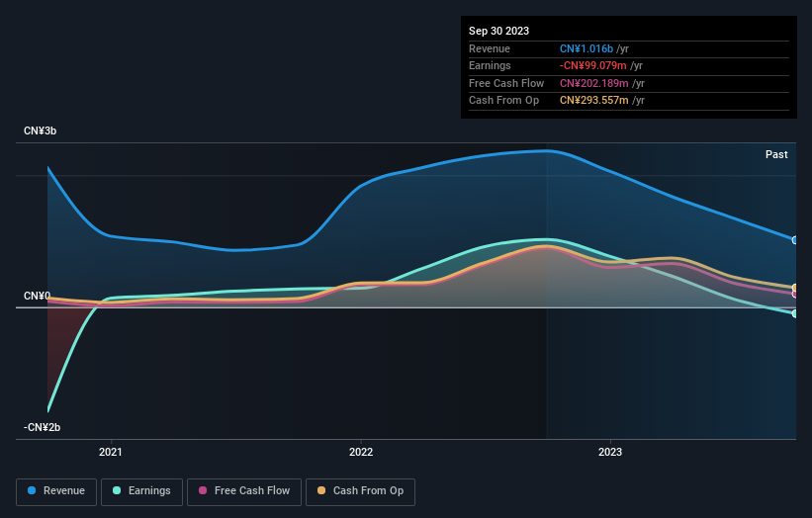The height and width of the screenshot is (518, 812).
Task: Click the Revenue row label in tooltip
Action: pyautogui.click(x=490, y=48)
